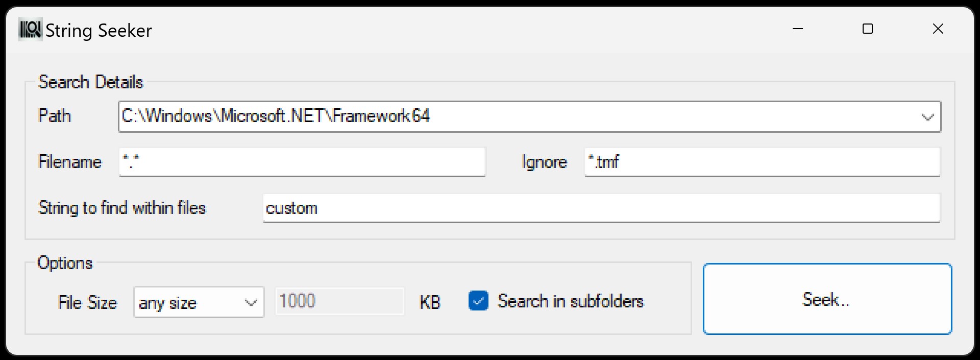Maximize the String Seeker window
Viewport: 980px width, 360px height.
coord(867,29)
